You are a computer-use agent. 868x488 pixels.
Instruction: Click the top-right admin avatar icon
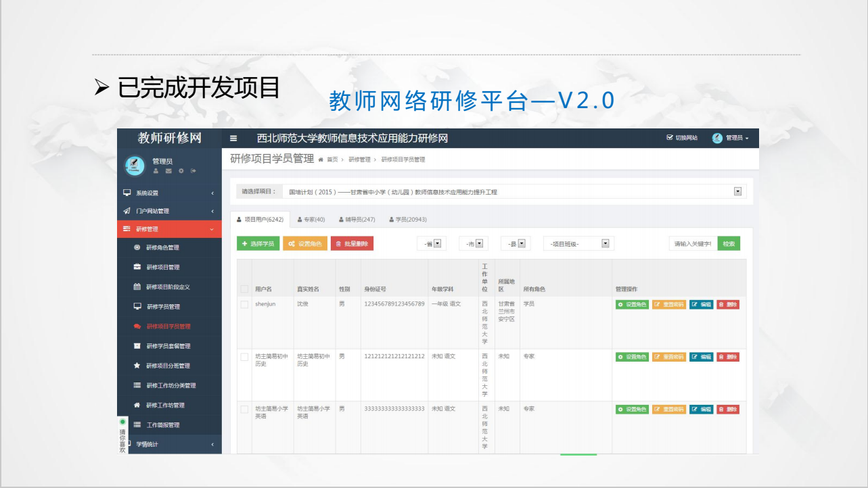pyautogui.click(x=717, y=138)
